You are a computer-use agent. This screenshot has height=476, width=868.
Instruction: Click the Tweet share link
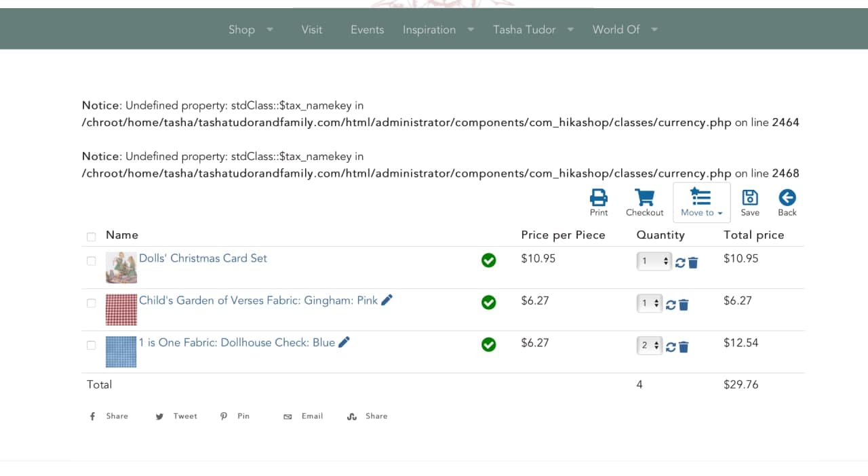pyautogui.click(x=177, y=416)
